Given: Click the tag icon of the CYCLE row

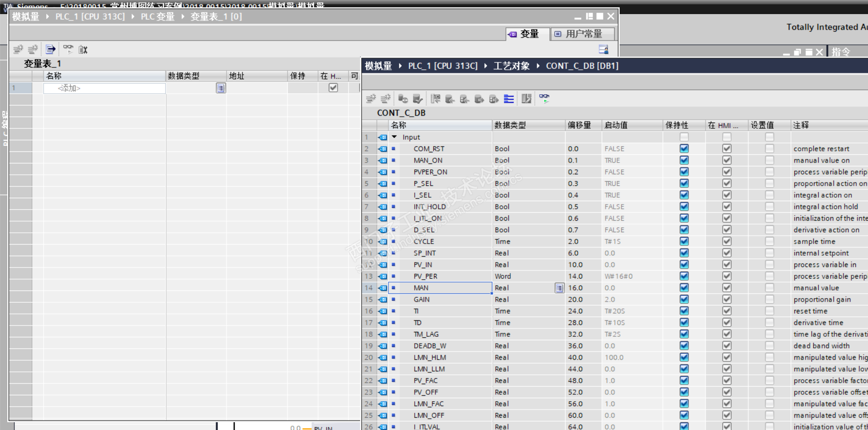Looking at the screenshot, I should (383, 242).
